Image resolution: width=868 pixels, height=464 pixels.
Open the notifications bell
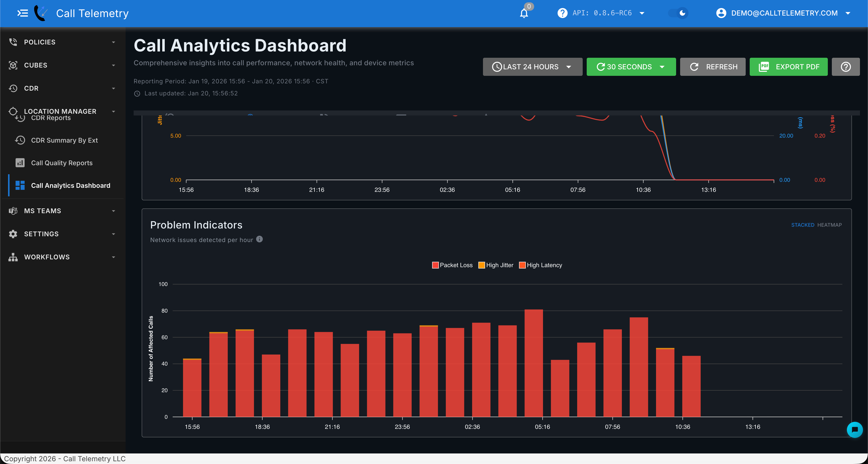pyautogui.click(x=524, y=13)
